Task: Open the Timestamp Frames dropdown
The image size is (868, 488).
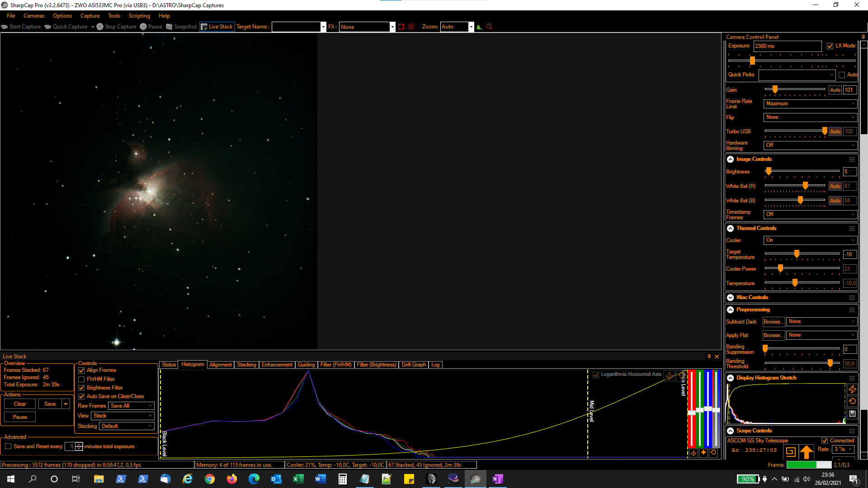Action: [810, 214]
